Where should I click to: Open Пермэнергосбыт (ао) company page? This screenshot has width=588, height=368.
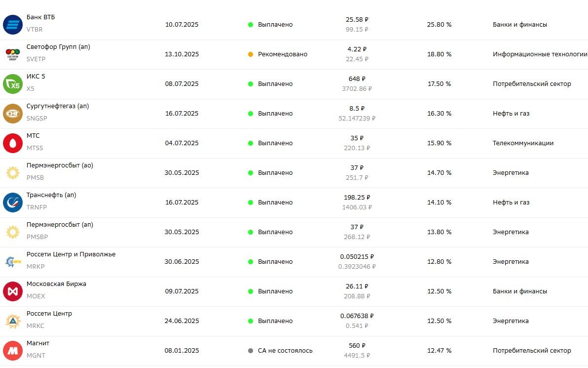coord(60,165)
